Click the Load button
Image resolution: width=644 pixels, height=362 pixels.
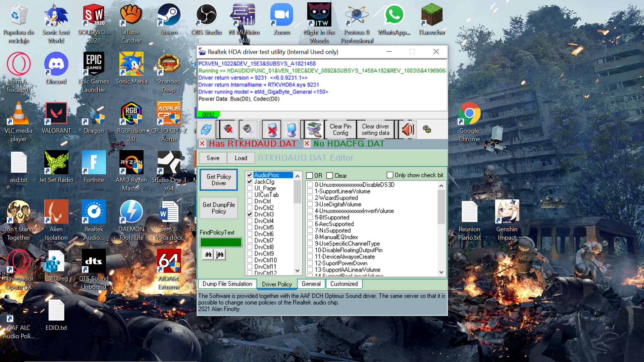pos(241,158)
